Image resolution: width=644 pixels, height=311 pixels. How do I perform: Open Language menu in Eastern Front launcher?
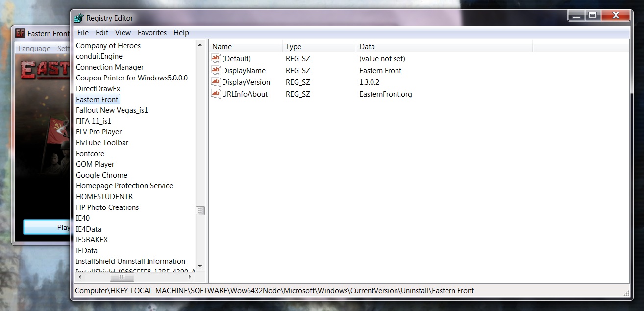[34, 49]
